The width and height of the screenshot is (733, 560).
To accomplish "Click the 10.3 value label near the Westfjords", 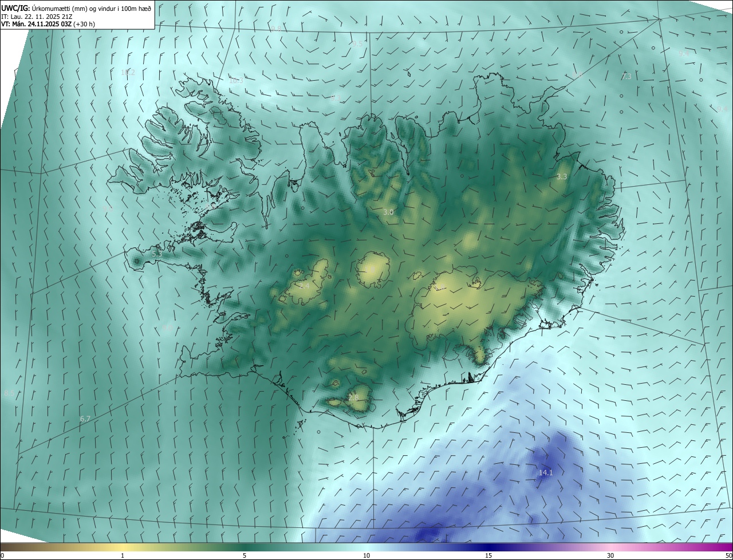I will pyautogui.click(x=236, y=81).
